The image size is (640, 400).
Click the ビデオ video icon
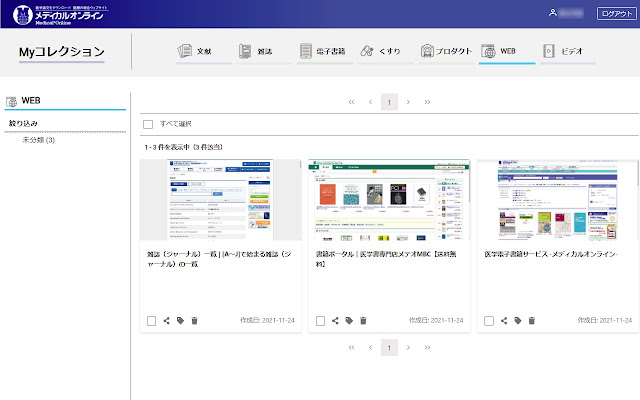point(549,51)
